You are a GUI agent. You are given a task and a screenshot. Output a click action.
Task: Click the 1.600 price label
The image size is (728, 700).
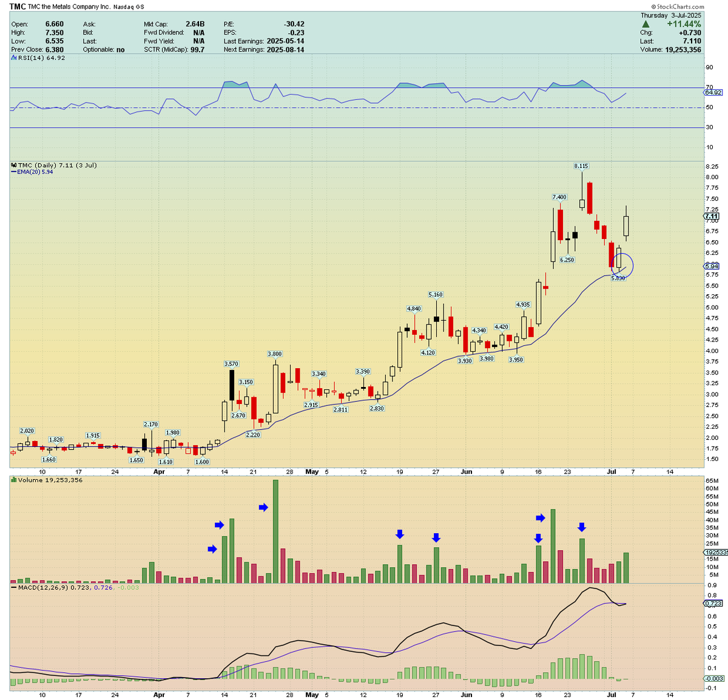(x=201, y=462)
